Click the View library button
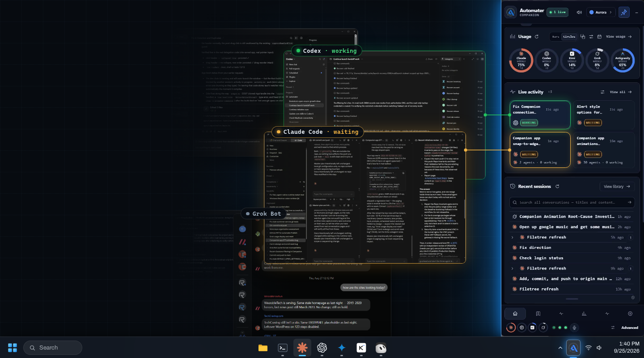 coord(617,186)
